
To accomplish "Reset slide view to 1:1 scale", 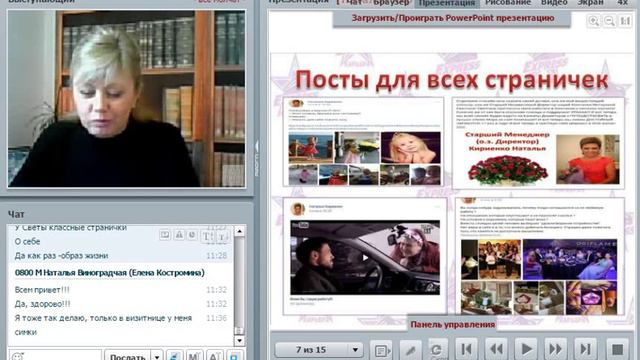I will click(625, 21).
